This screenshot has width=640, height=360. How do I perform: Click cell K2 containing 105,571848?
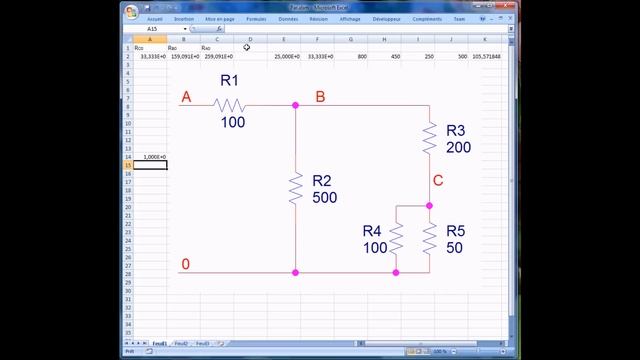tap(484, 56)
